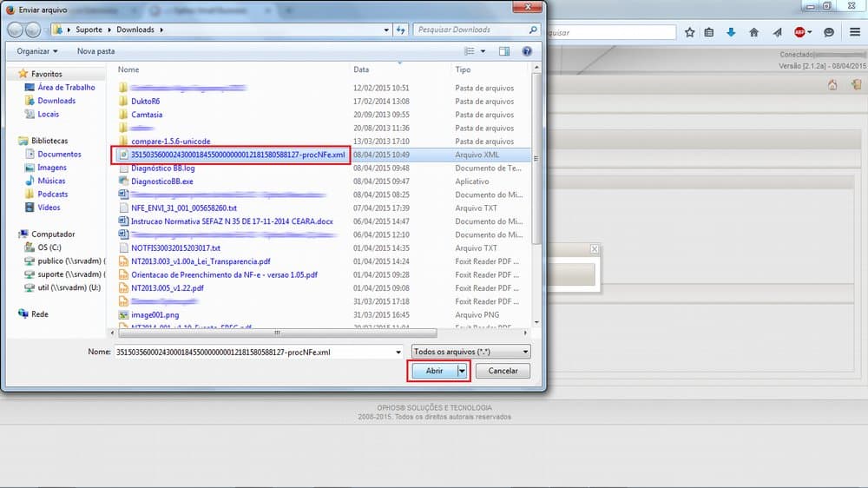Open the Abrir split-button dropdown arrow
The width and height of the screenshot is (868, 488).
462,371
